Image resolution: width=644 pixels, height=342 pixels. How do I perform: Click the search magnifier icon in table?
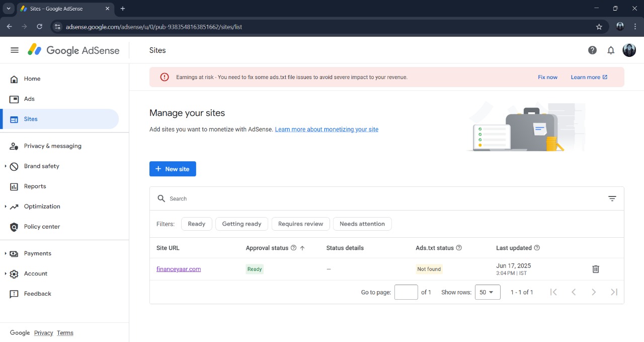click(162, 198)
